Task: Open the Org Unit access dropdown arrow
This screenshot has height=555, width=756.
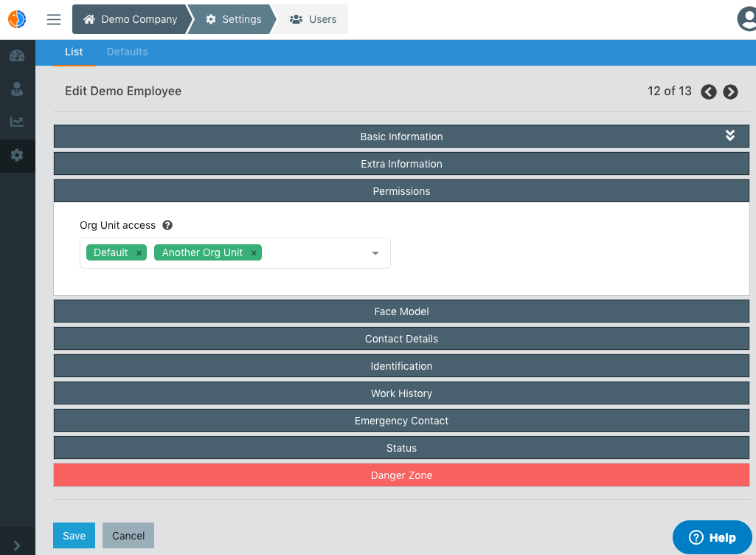Action: [x=375, y=253]
